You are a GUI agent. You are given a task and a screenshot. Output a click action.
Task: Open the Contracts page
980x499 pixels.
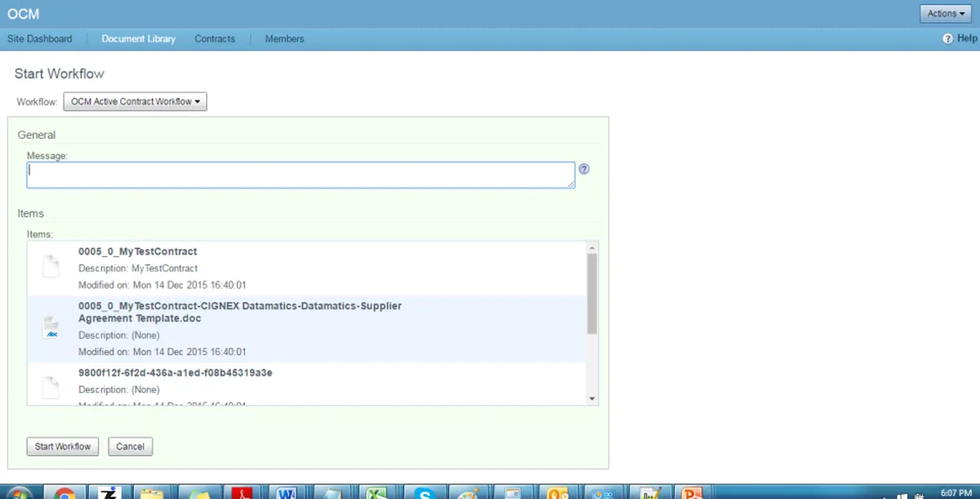tap(215, 38)
